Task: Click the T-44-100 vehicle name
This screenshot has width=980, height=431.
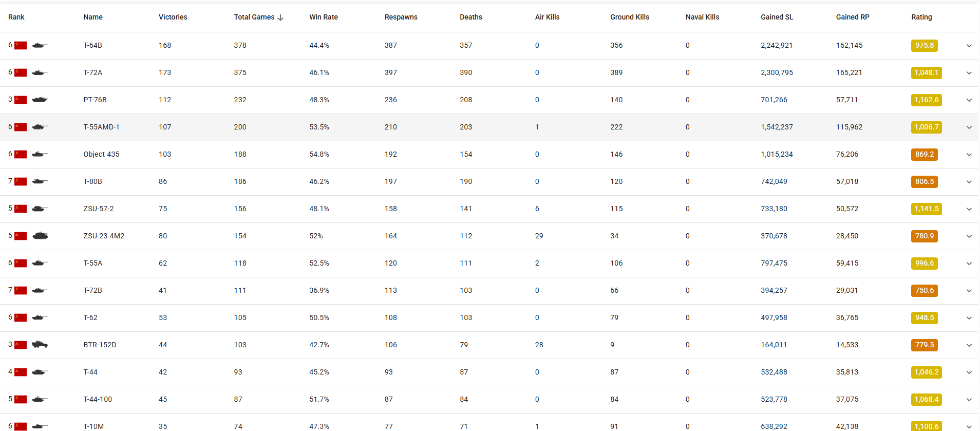Action: (x=98, y=399)
